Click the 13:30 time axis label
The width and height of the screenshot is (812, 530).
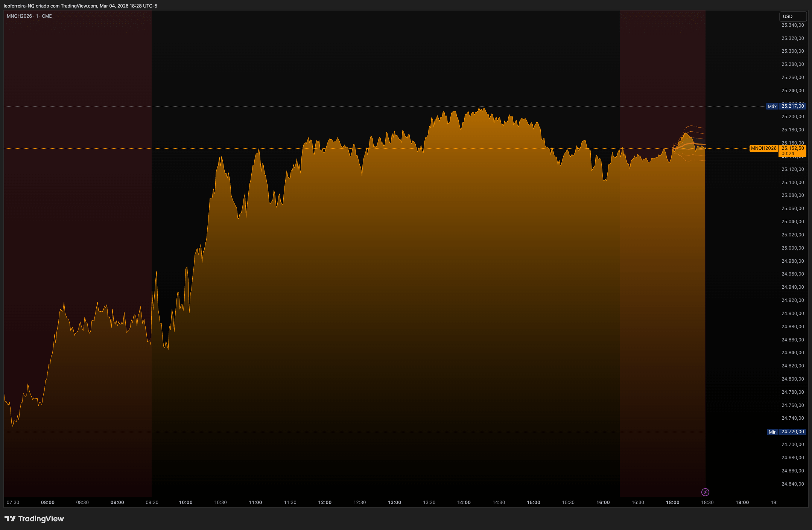tap(429, 503)
